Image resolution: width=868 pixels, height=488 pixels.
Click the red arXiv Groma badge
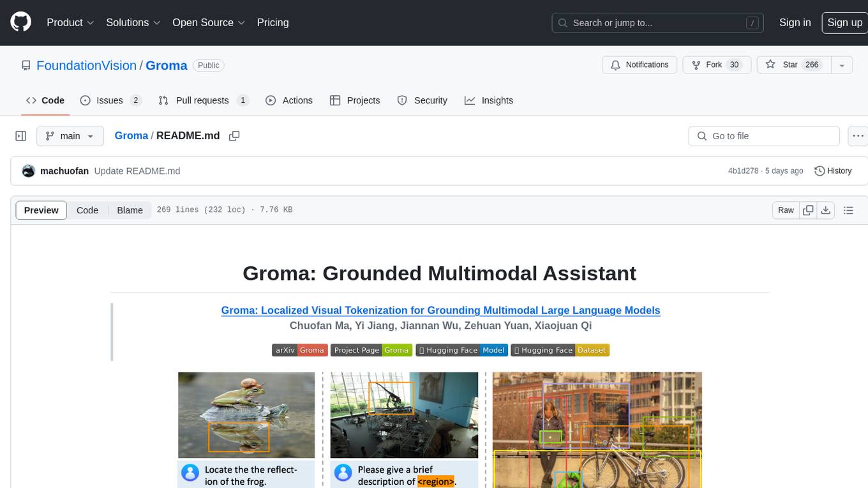click(300, 350)
